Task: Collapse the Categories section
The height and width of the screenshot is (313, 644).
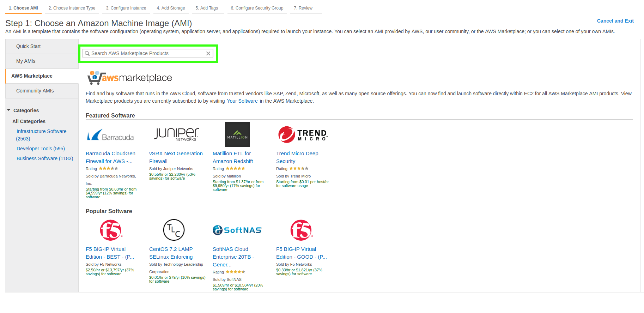Action: click(9, 110)
